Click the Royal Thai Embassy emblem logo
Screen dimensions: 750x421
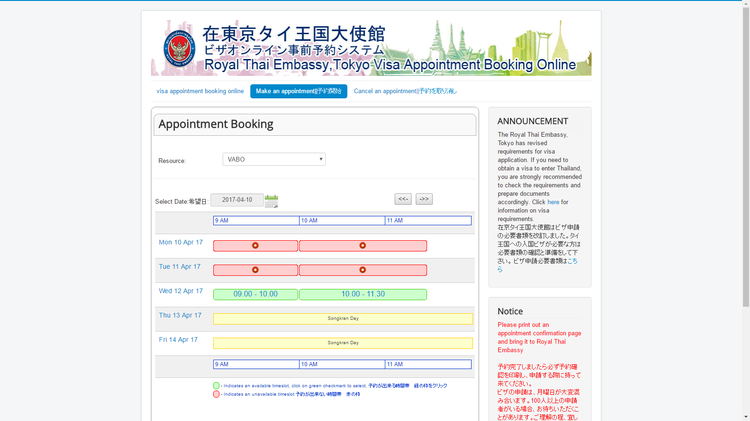point(179,48)
